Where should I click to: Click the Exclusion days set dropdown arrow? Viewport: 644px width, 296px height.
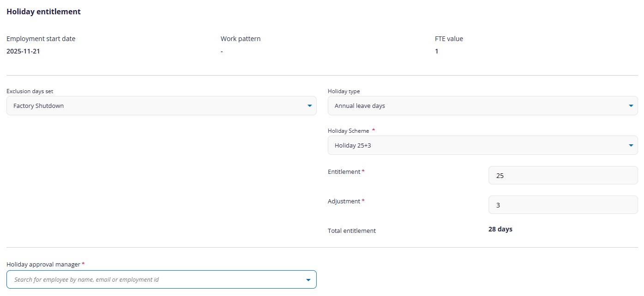tap(309, 106)
